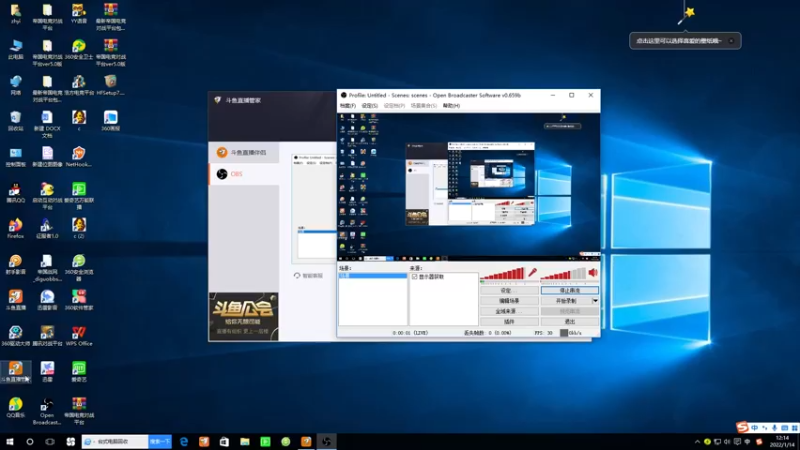
Task: Click the 开始录制 start recording button
Action: pos(566,301)
